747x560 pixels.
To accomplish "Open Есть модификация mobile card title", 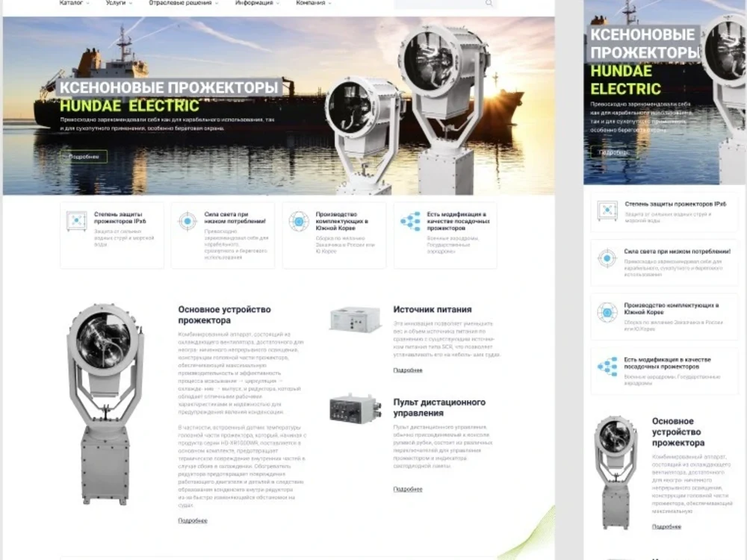I will pyautogui.click(x=667, y=363).
